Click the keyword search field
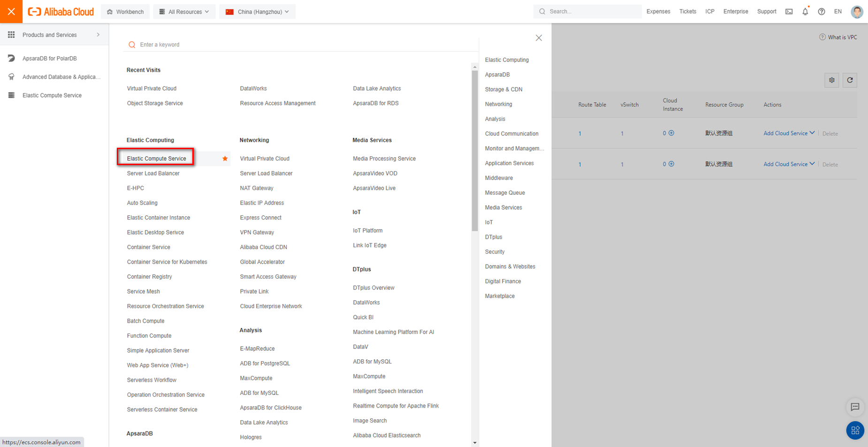Image resolution: width=868 pixels, height=447 pixels. pyautogui.click(x=300, y=45)
